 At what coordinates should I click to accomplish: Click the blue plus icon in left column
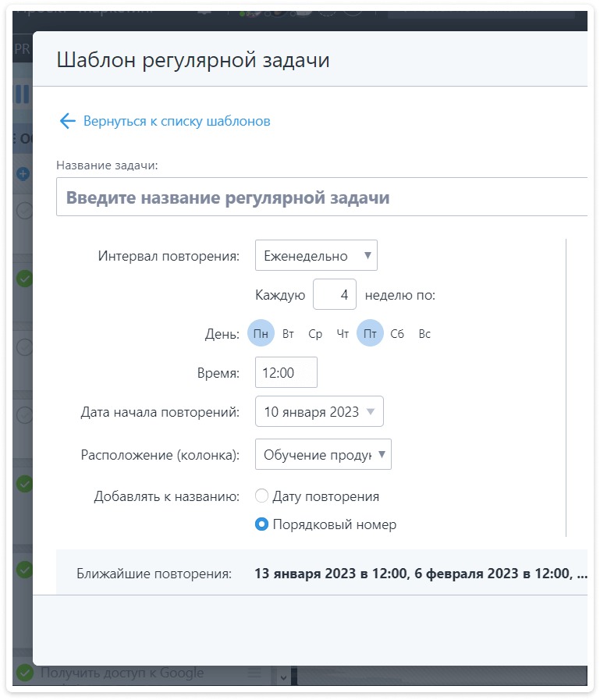tap(23, 173)
